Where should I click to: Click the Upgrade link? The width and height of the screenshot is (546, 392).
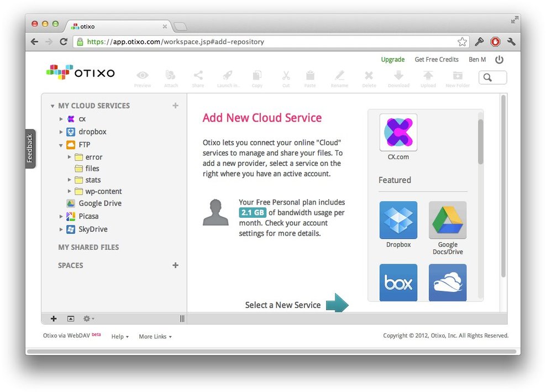[x=393, y=60]
